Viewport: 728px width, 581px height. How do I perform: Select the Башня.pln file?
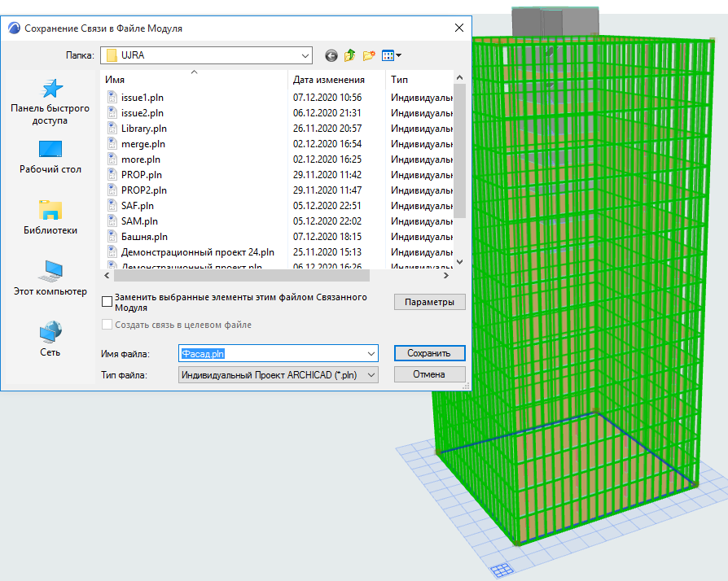point(144,237)
